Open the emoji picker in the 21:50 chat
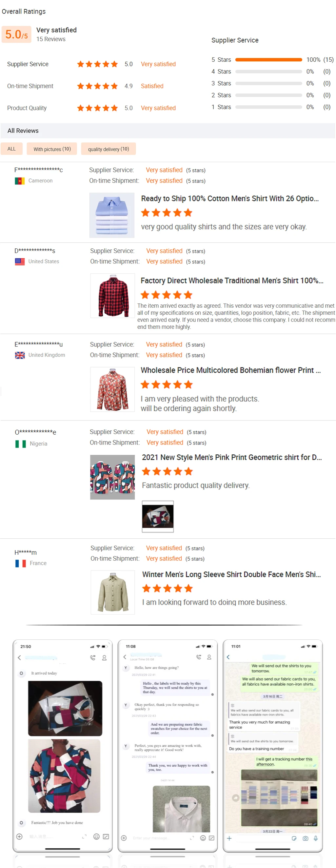The image size is (336, 868). point(96,836)
